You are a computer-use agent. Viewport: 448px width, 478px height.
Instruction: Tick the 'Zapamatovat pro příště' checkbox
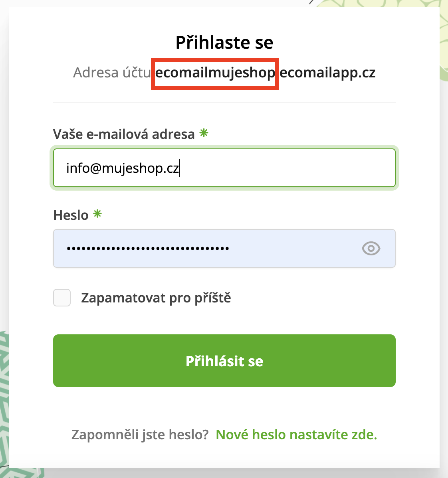point(62,298)
